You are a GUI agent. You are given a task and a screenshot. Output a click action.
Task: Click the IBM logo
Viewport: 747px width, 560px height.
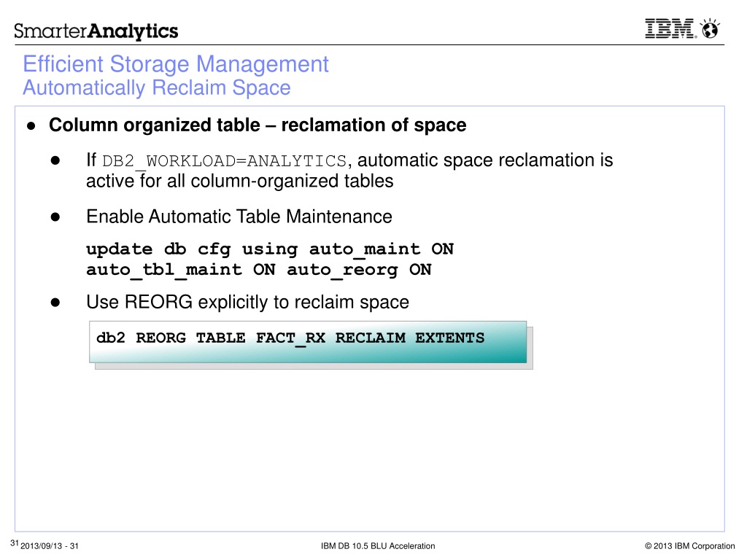[x=670, y=28]
